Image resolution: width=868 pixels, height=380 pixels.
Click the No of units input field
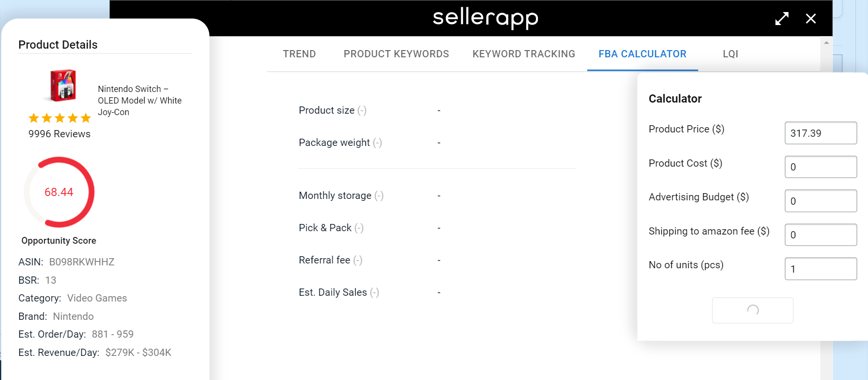click(x=821, y=269)
